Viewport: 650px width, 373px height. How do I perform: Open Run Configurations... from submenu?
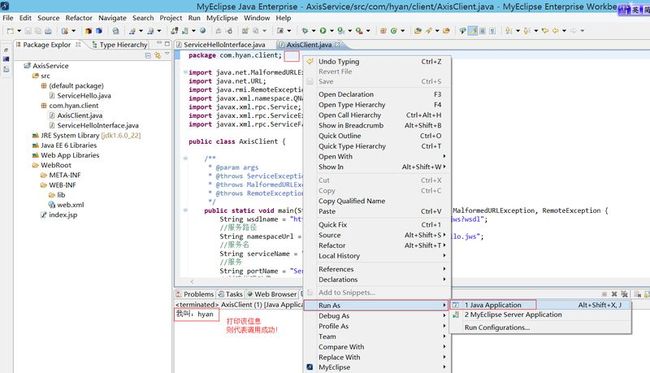541,327
